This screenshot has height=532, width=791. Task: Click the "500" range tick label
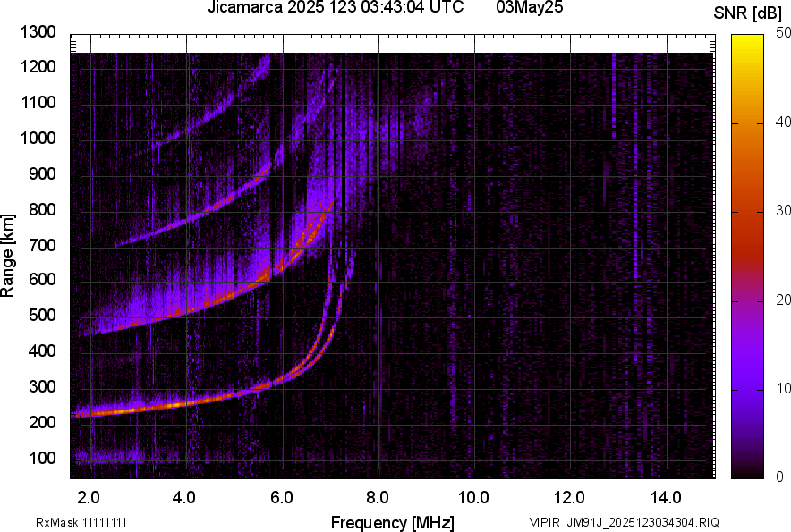coord(42,315)
